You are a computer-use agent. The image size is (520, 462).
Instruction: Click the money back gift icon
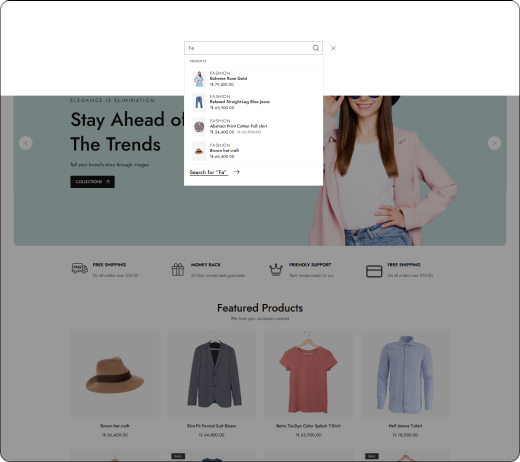[178, 269]
